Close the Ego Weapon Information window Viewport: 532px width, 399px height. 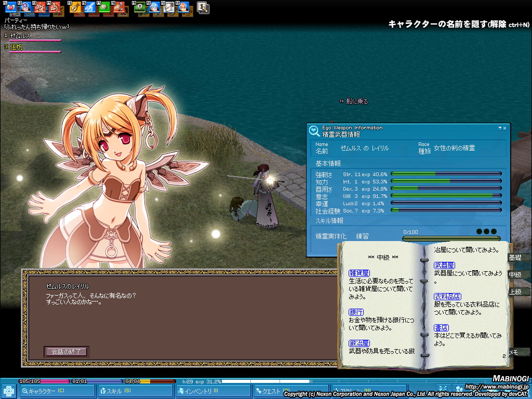click(504, 128)
